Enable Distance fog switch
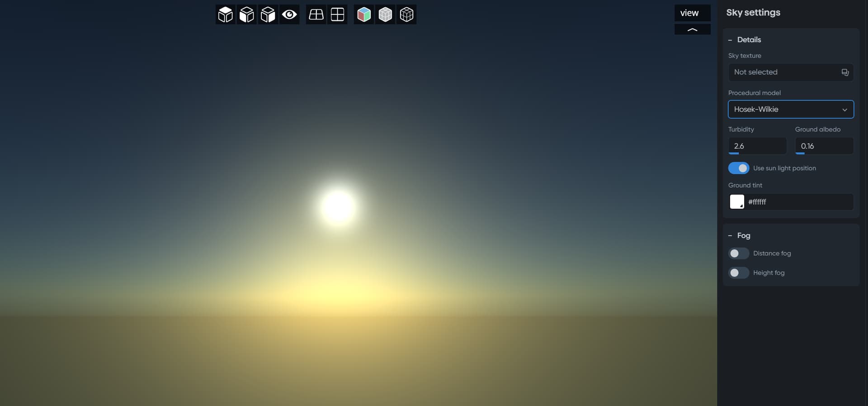This screenshot has height=406, width=868. pos(738,253)
